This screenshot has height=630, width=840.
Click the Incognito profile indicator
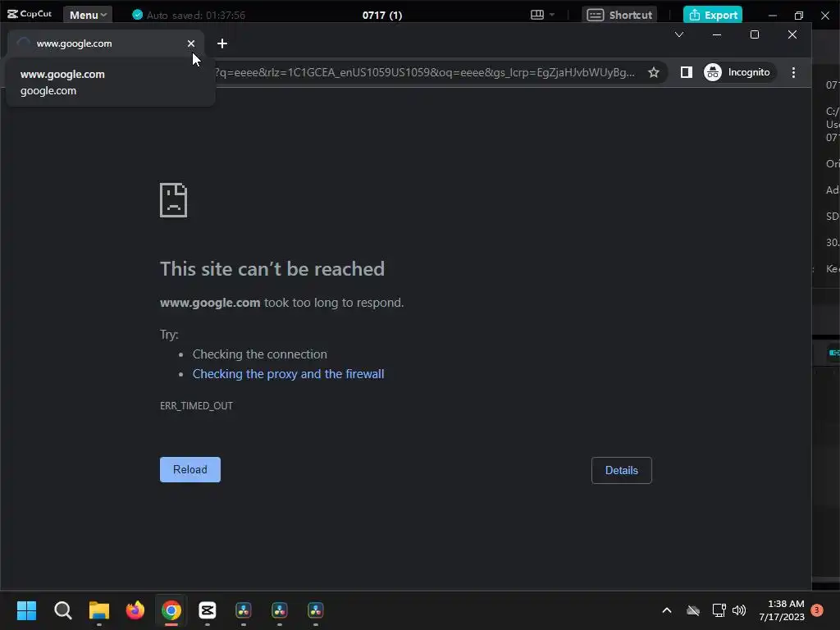click(x=737, y=72)
